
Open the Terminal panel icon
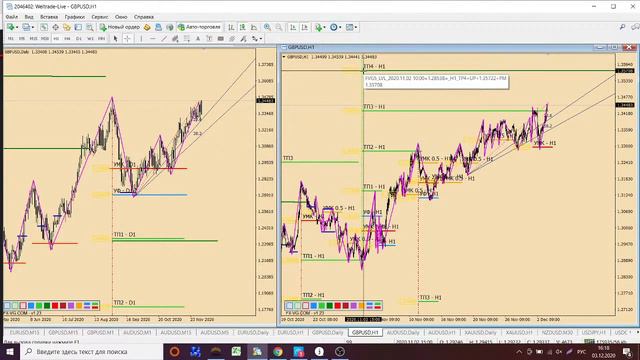pos(78,27)
